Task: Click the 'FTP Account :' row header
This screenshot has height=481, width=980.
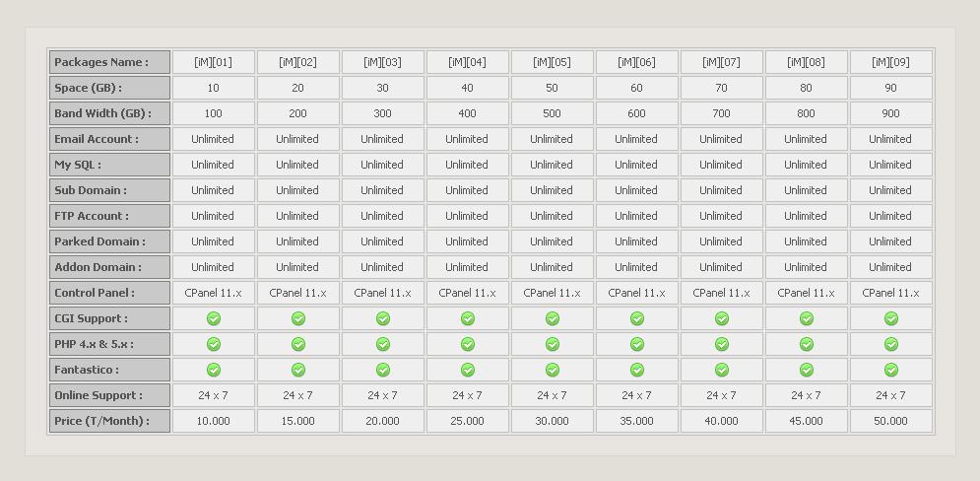Action: point(109,216)
